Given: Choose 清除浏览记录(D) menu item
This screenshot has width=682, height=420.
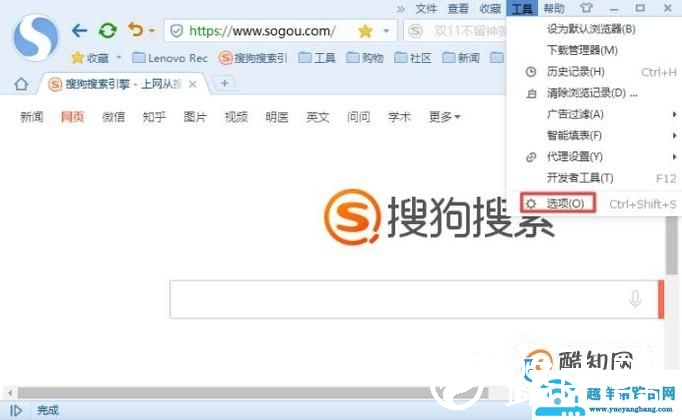Looking at the screenshot, I should tap(592, 93).
